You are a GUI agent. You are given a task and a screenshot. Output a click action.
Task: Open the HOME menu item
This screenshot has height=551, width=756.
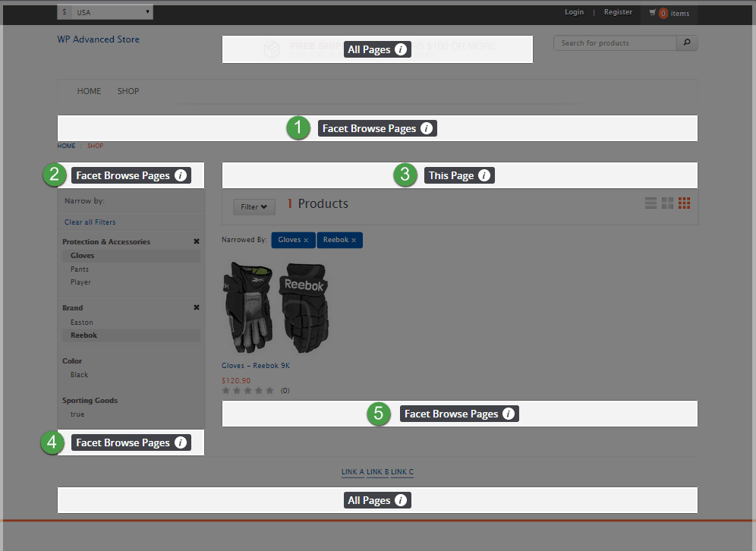(90, 91)
